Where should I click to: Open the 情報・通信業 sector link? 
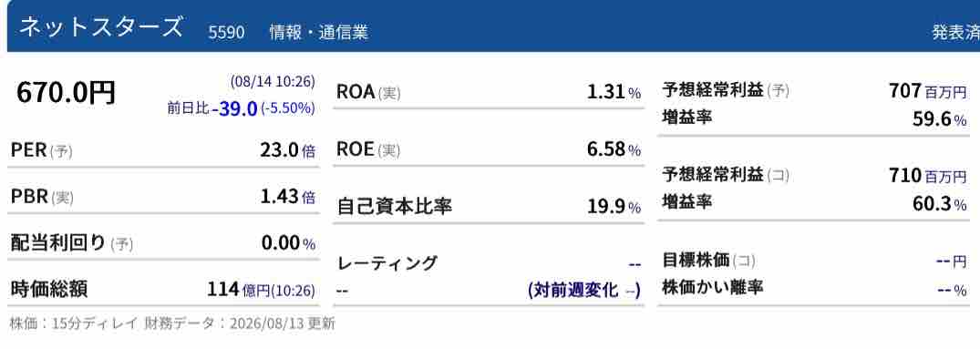pyautogui.click(x=318, y=32)
